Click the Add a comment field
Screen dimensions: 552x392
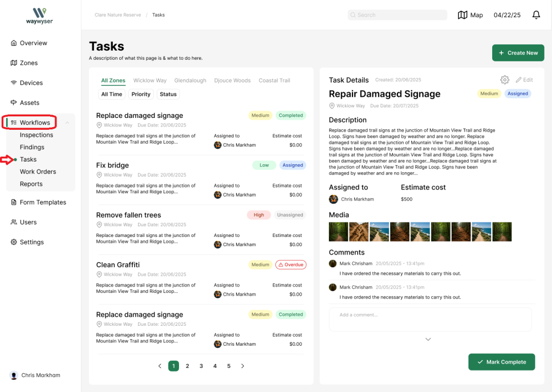pyautogui.click(x=430, y=319)
